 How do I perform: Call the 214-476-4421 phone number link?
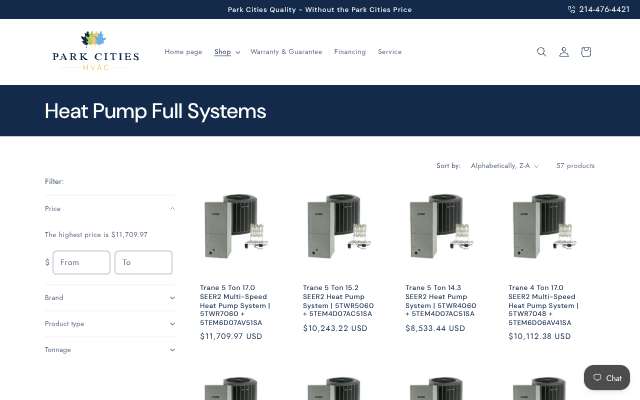tap(604, 9)
